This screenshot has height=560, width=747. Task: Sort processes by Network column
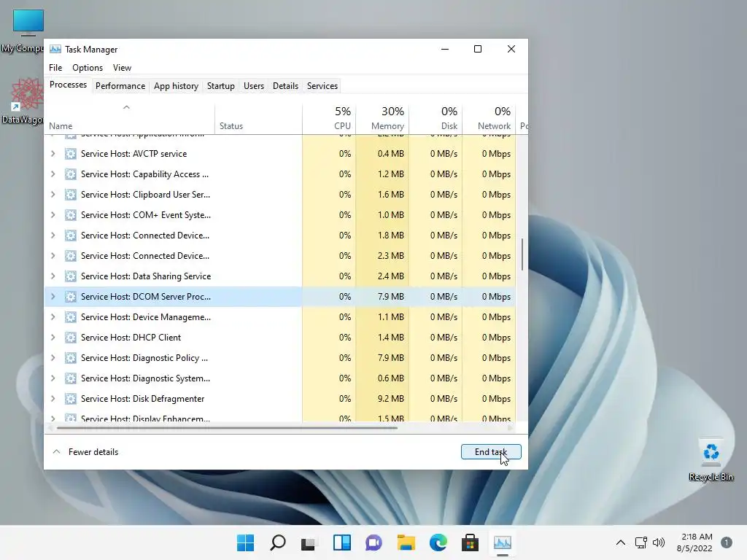coord(489,118)
